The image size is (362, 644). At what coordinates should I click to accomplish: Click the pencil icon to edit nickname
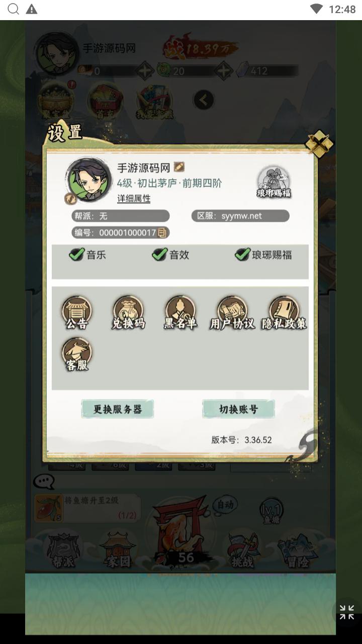click(179, 167)
